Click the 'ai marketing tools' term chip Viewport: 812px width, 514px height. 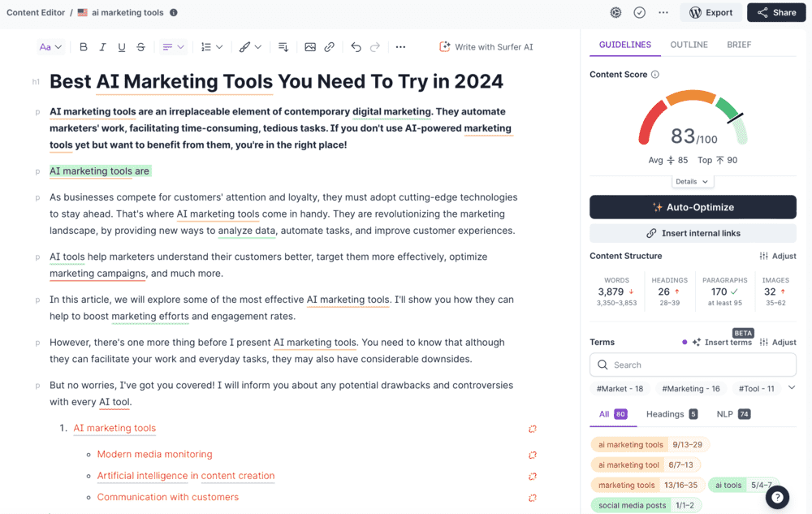[650, 445]
